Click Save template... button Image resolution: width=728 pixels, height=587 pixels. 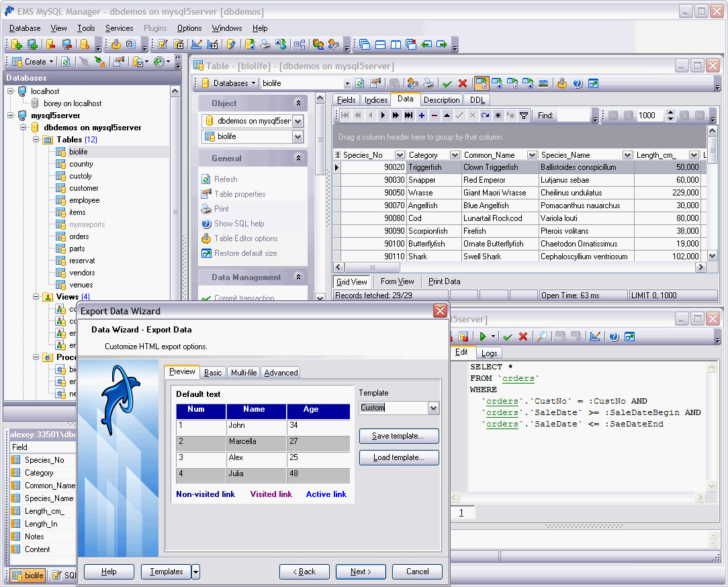coord(399,436)
